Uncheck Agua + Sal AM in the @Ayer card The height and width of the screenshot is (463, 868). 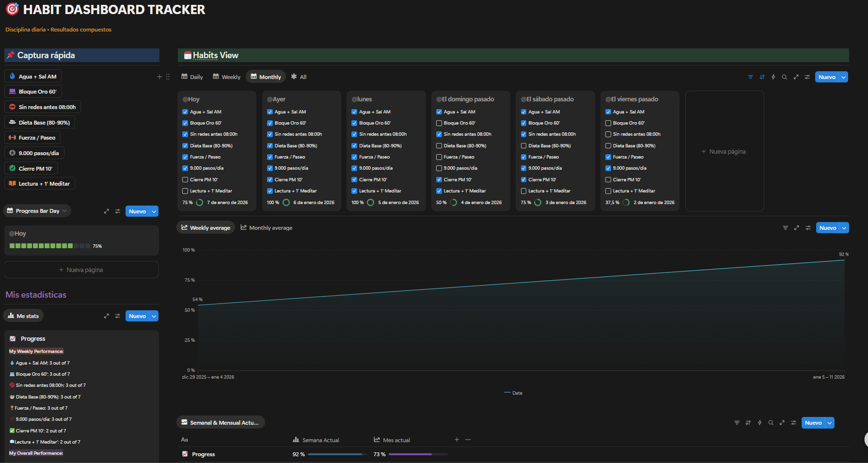[270, 112]
